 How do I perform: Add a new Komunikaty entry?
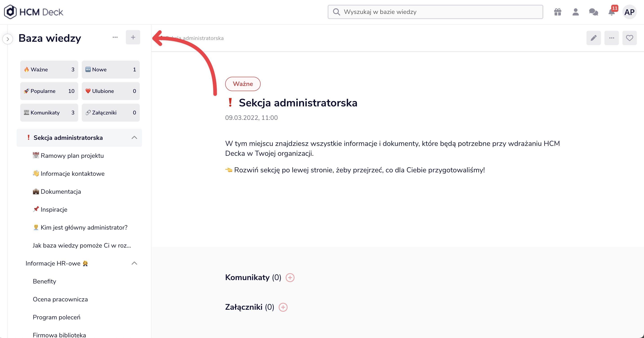pos(290,278)
